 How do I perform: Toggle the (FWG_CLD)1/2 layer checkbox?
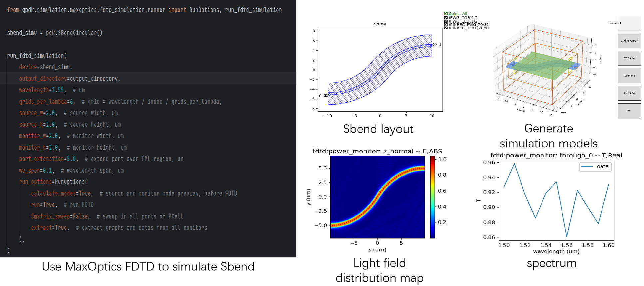point(446,21)
